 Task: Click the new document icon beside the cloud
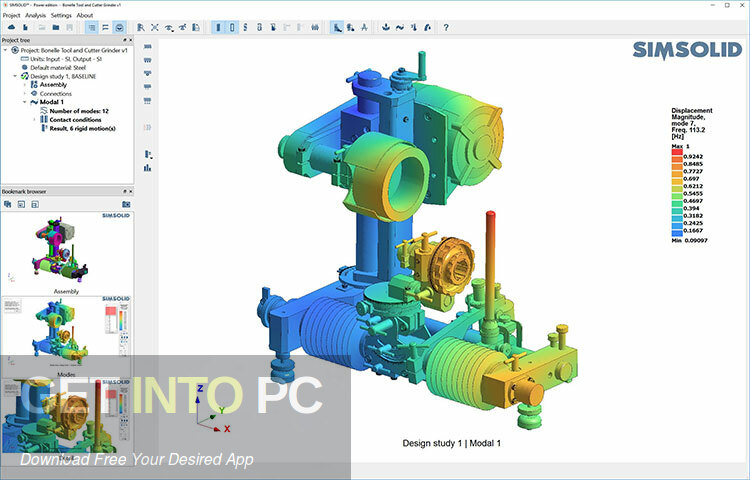[x=25, y=28]
